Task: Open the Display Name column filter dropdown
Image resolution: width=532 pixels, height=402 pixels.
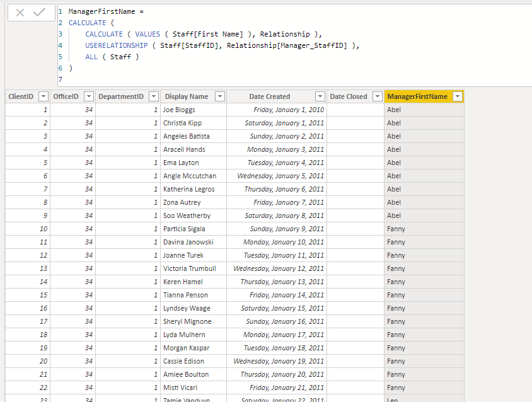Action: point(220,96)
